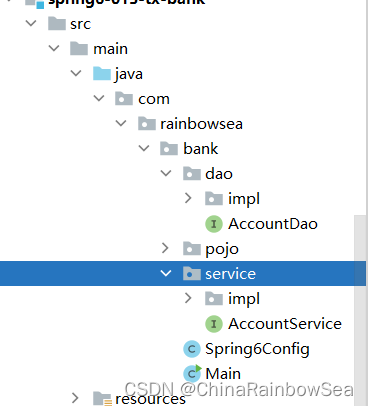Screen dimensions: 368x406
Task: Click the blue java source folder icon
Action: coord(102,74)
